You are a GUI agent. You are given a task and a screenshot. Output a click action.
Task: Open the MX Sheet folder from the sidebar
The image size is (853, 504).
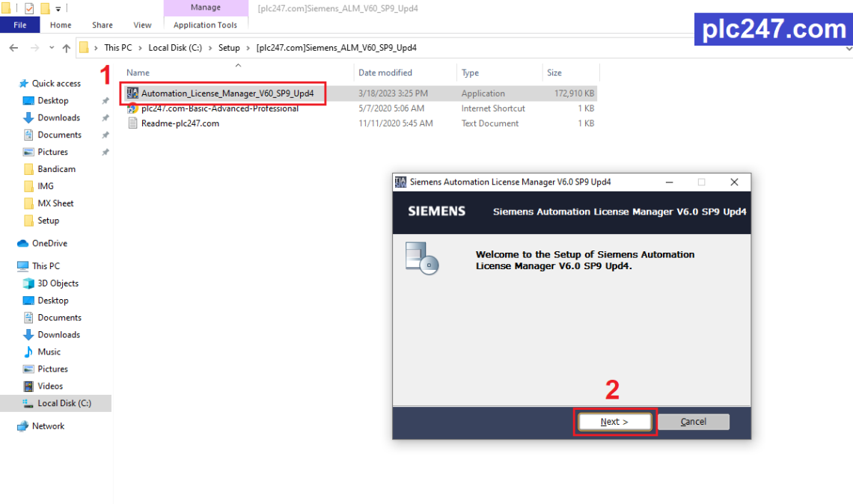pyautogui.click(x=52, y=203)
